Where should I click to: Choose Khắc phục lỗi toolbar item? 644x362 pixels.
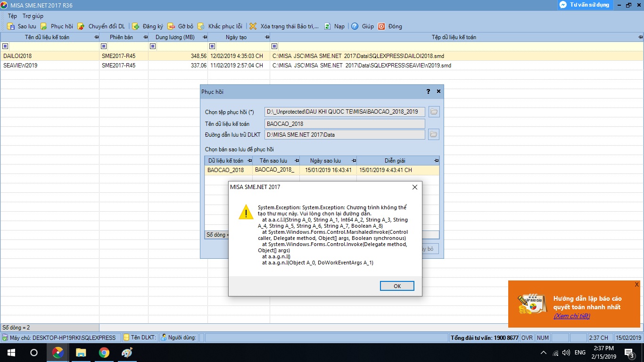pyautogui.click(x=220, y=26)
